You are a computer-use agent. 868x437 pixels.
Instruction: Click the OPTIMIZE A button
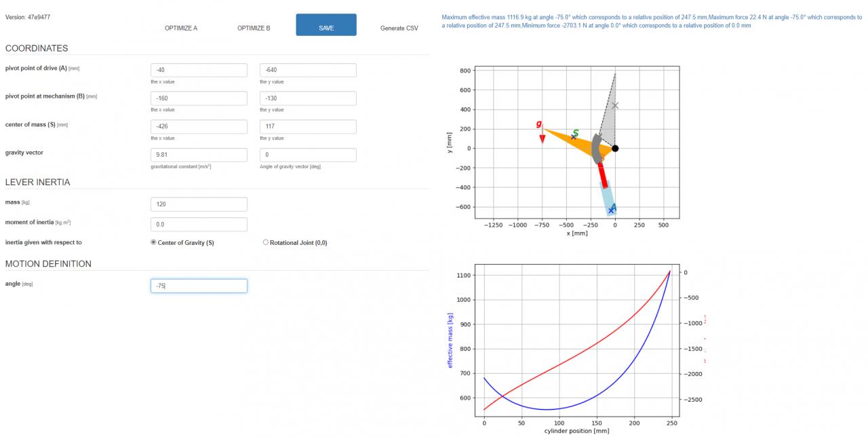(181, 28)
